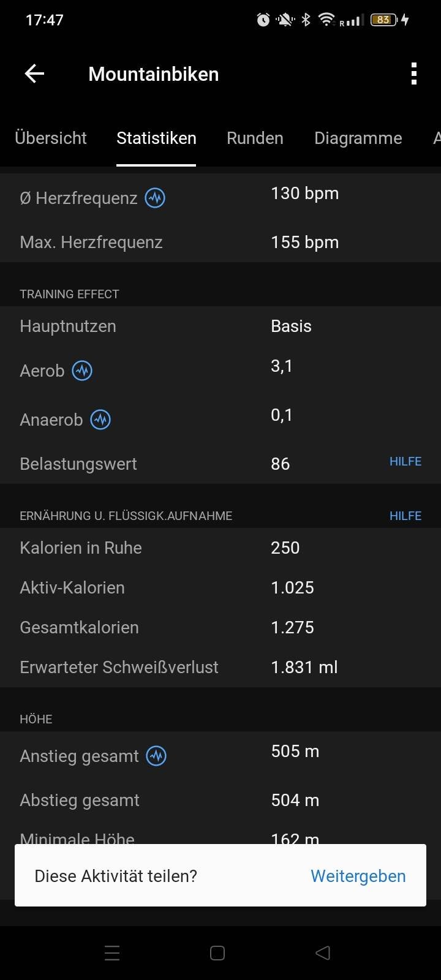Open the Diagramme tab
The height and width of the screenshot is (980, 441).
tap(358, 138)
